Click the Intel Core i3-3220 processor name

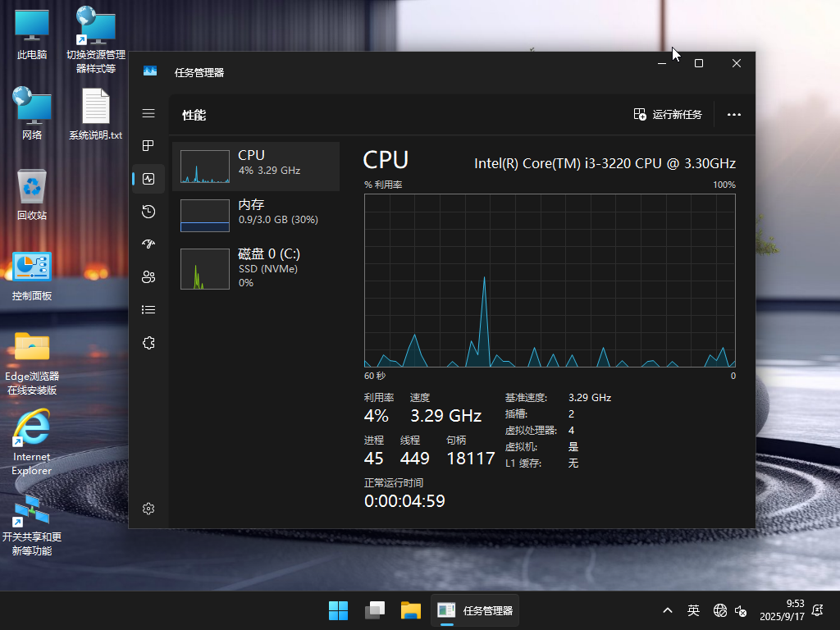point(605,163)
